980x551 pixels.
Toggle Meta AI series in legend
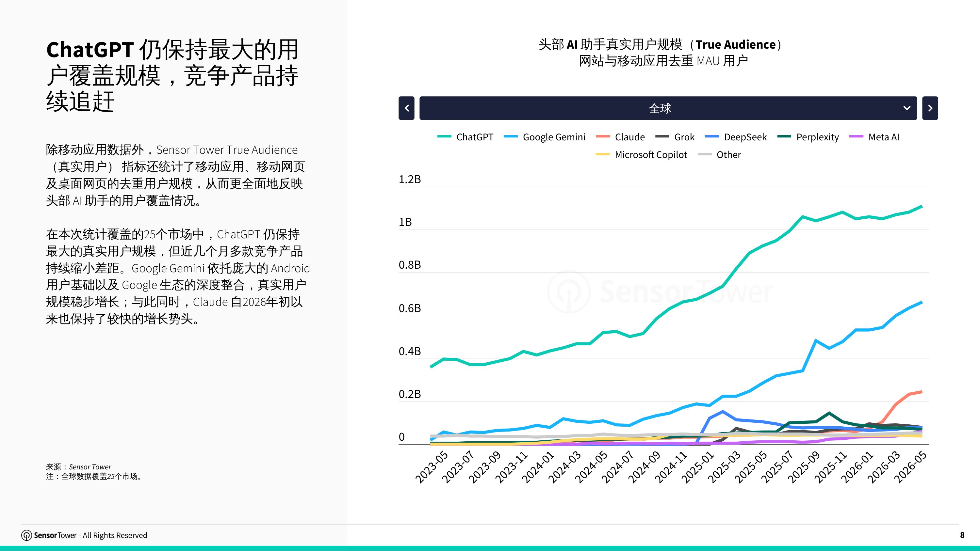[874, 137]
